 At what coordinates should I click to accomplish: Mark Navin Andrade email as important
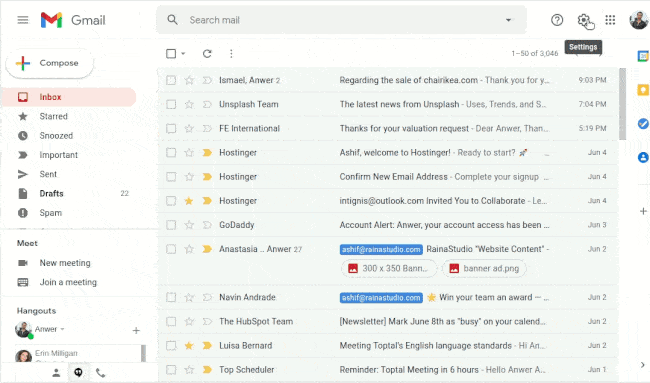pos(207,297)
